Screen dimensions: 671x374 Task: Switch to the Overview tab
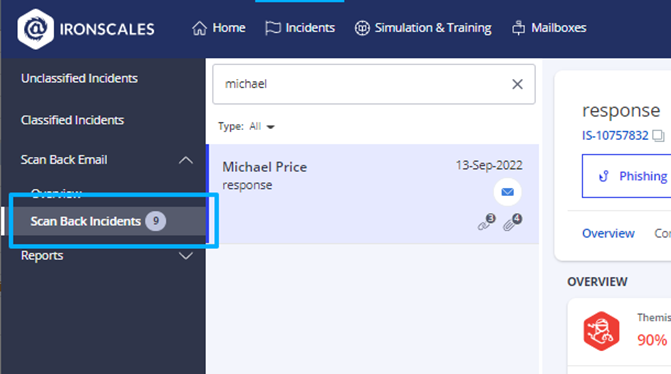(x=608, y=233)
